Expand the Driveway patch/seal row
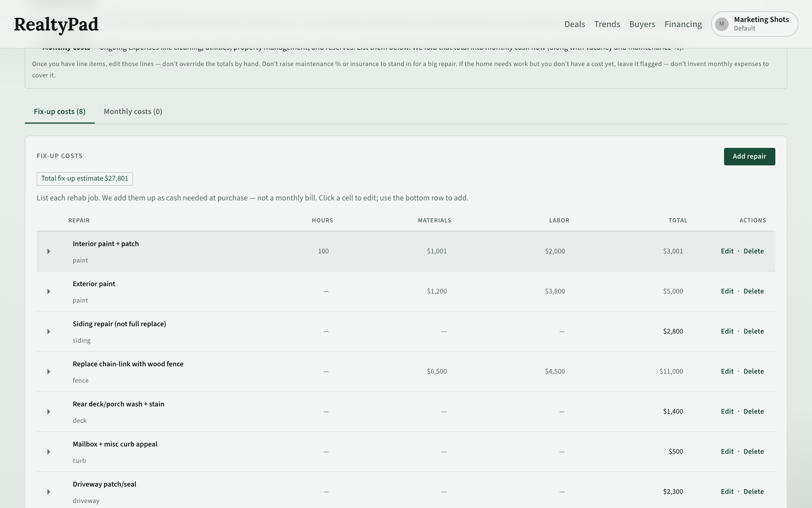The image size is (812, 508). 49,492
